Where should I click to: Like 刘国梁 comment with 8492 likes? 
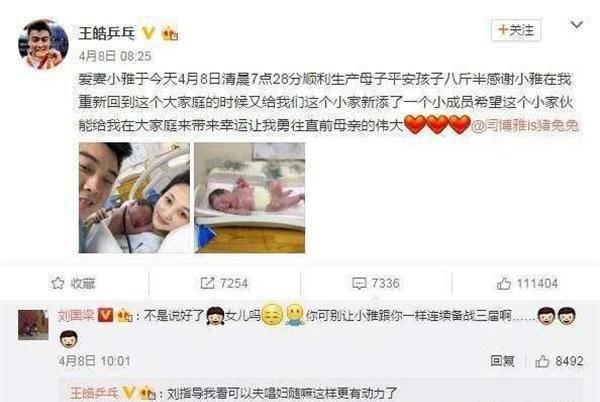[559, 361]
